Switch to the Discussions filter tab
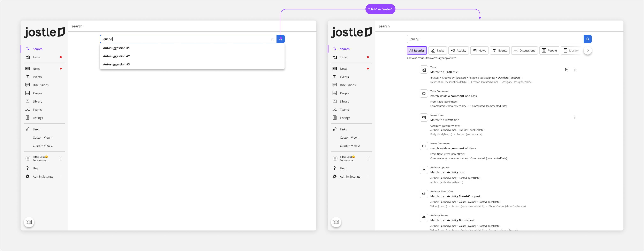 click(524, 50)
